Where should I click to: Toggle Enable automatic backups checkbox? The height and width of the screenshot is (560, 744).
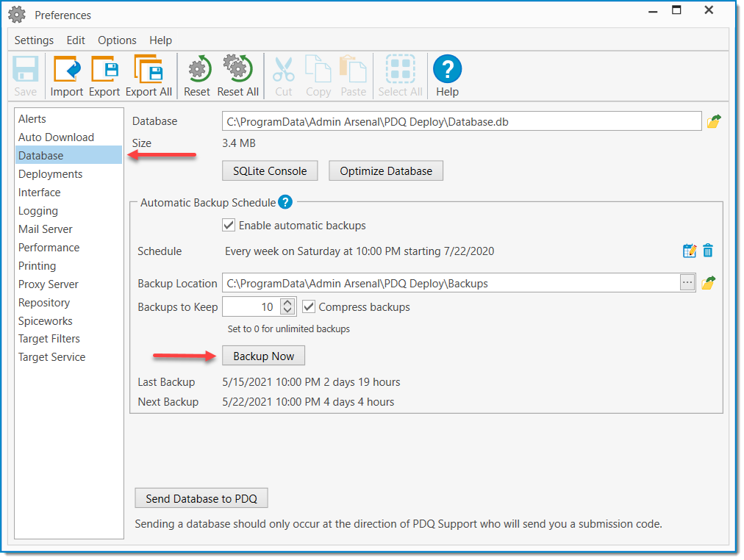tap(229, 225)
